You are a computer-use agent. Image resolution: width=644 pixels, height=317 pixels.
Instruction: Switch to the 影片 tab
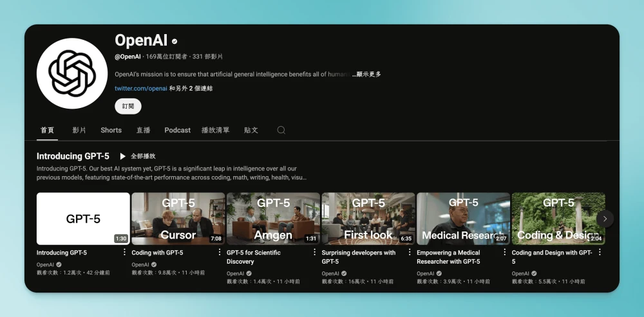tap(79, 130)
